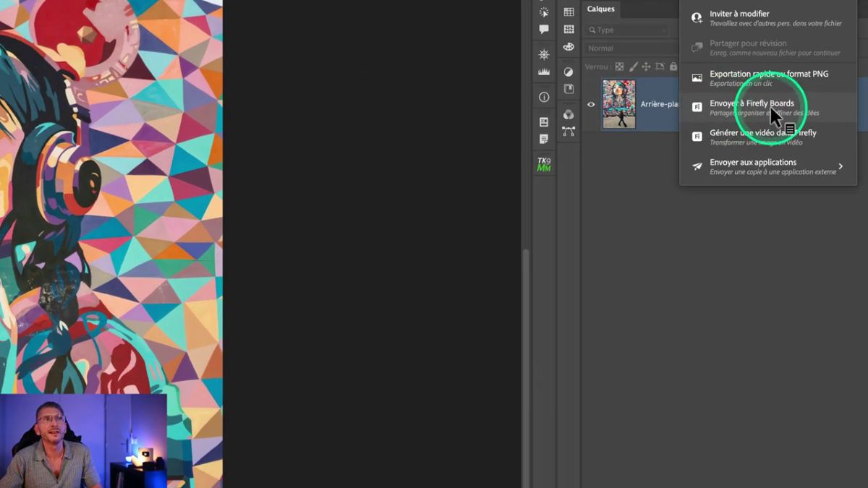This screenshot has width=868, height=488.
Task: Open the Info panel circle-i icon
Action: coord(544,97)
